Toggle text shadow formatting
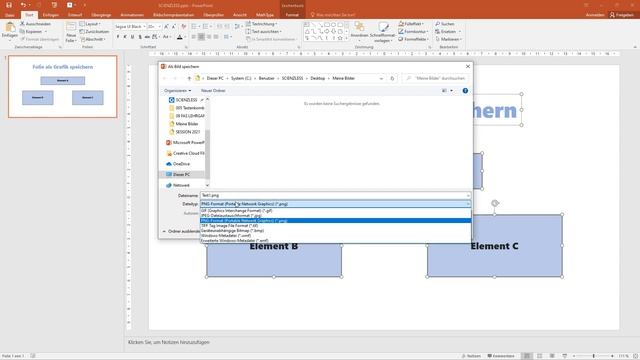Viewport: 640px width, 360px height. [x=140, y=37]
